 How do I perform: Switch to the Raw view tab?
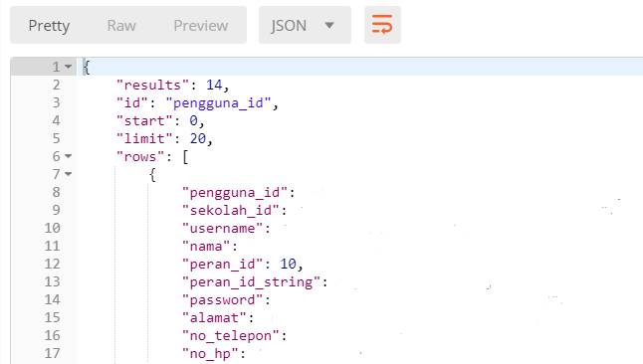pyautogui.click(x=121, y=26)
